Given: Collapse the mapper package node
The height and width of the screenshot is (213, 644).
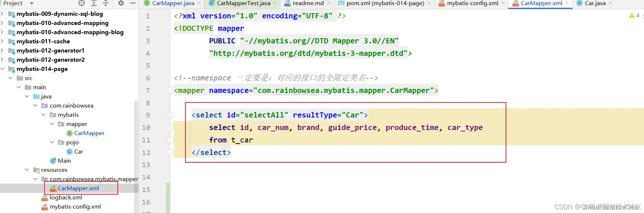Looking at the screenshot, I should 52,124.
